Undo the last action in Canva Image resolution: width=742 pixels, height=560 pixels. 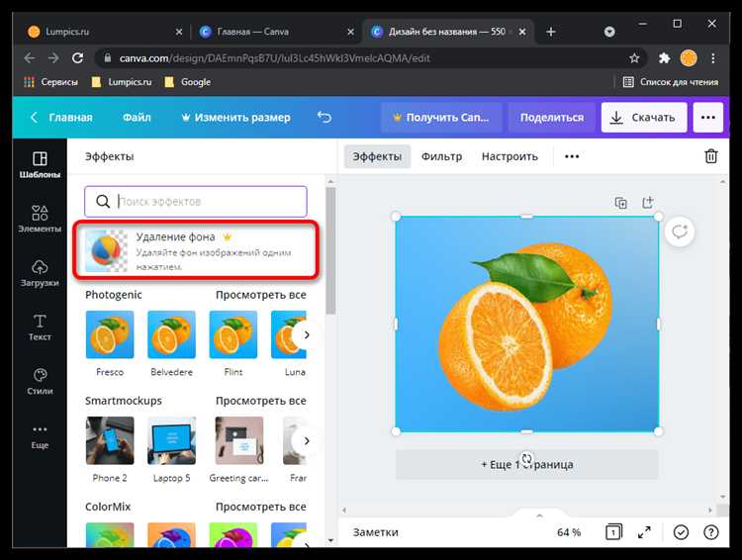point(325,117)
